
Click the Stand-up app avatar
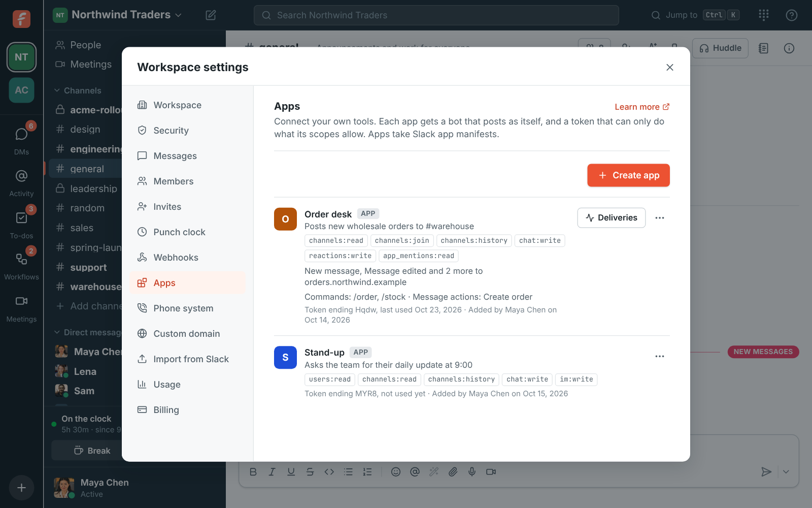tap(285, 358)
